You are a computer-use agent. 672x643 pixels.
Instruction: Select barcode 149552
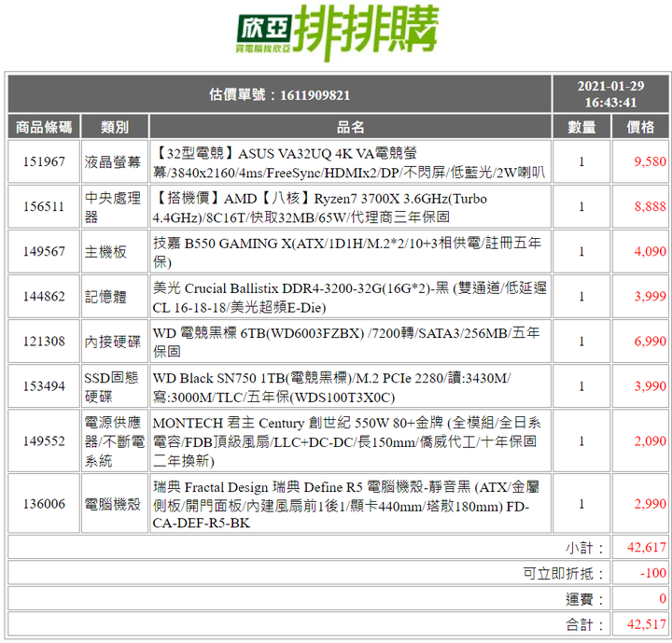(x=44, y=440)
